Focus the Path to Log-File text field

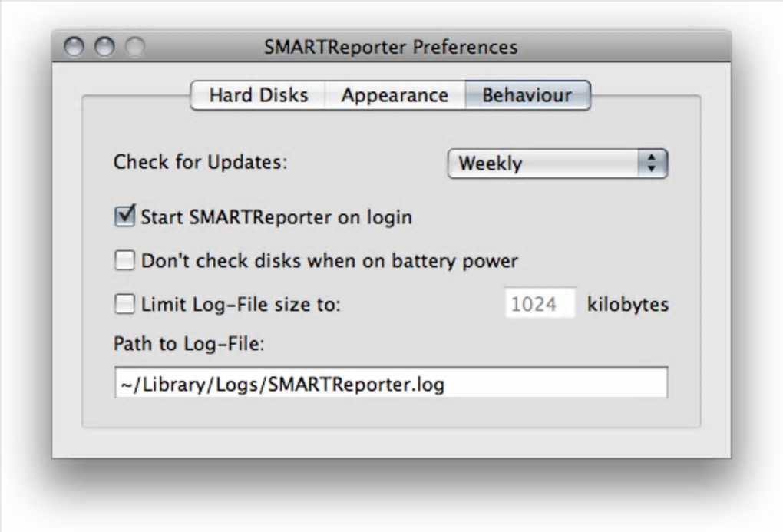[391, 384]
